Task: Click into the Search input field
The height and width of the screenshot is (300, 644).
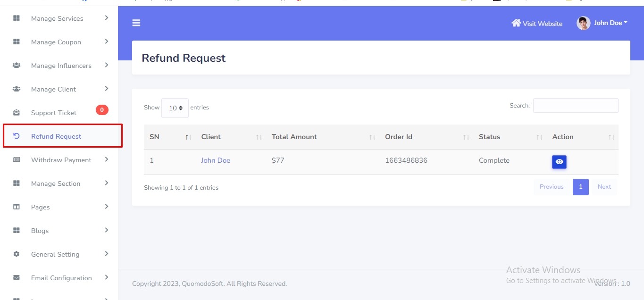Action: 576,106
